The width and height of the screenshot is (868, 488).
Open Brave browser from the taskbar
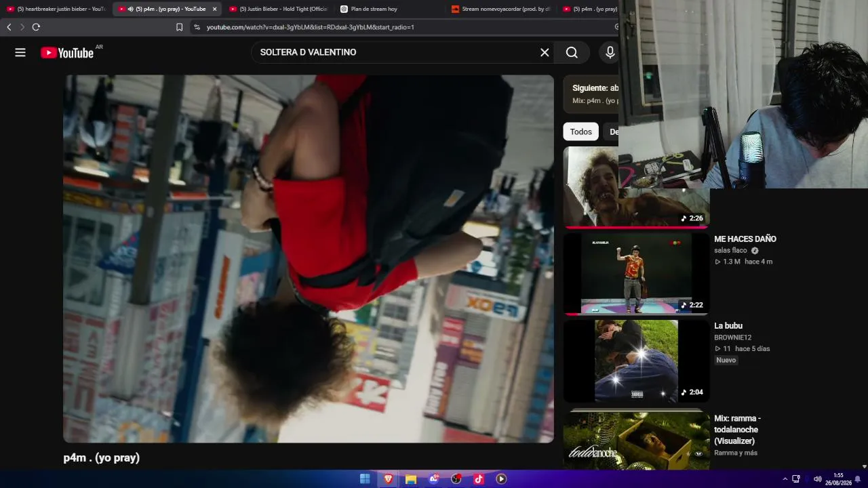(x=388, y=479)
